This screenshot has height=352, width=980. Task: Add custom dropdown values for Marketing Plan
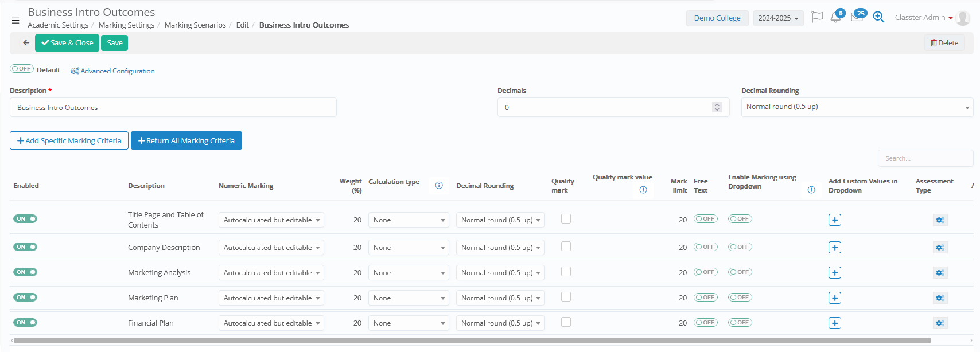[x=835, y=298]
